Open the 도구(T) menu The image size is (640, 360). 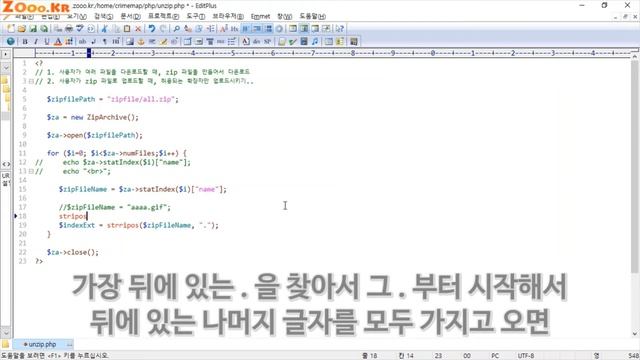[x=196, y=16]
